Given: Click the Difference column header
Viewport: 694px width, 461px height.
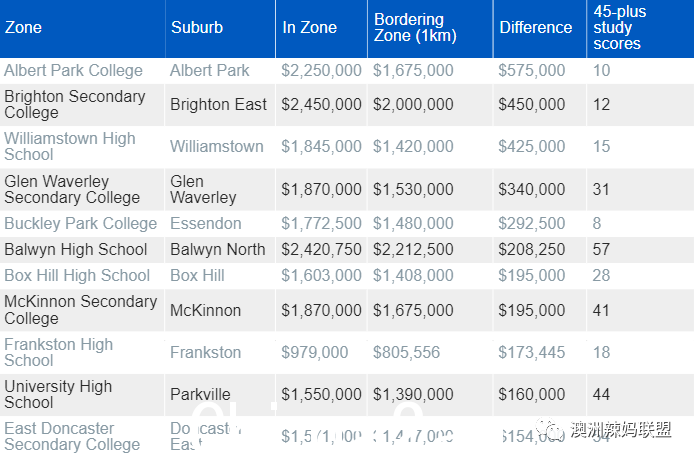Looking at the screenshot, I should 536,27.
